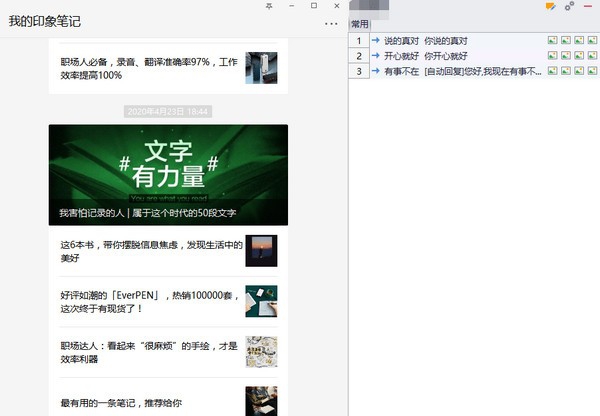Screen dimensions: 600x416
Task: Click thumbnail beside 职场人必备 article
Action: tap(261, 68)
